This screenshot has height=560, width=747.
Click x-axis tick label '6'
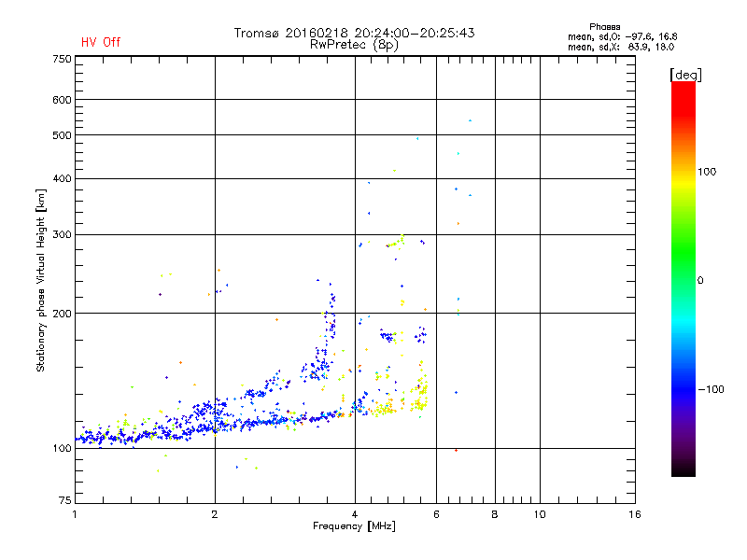[436, 514]
